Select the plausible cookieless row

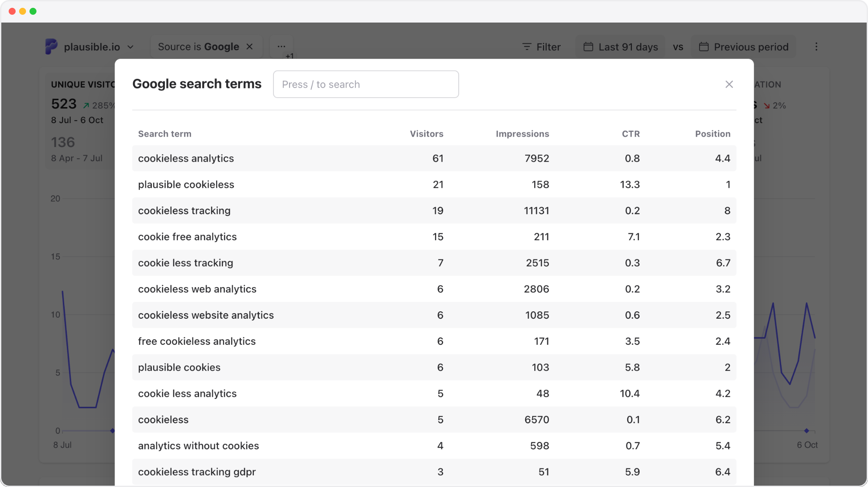click(434, 185)
